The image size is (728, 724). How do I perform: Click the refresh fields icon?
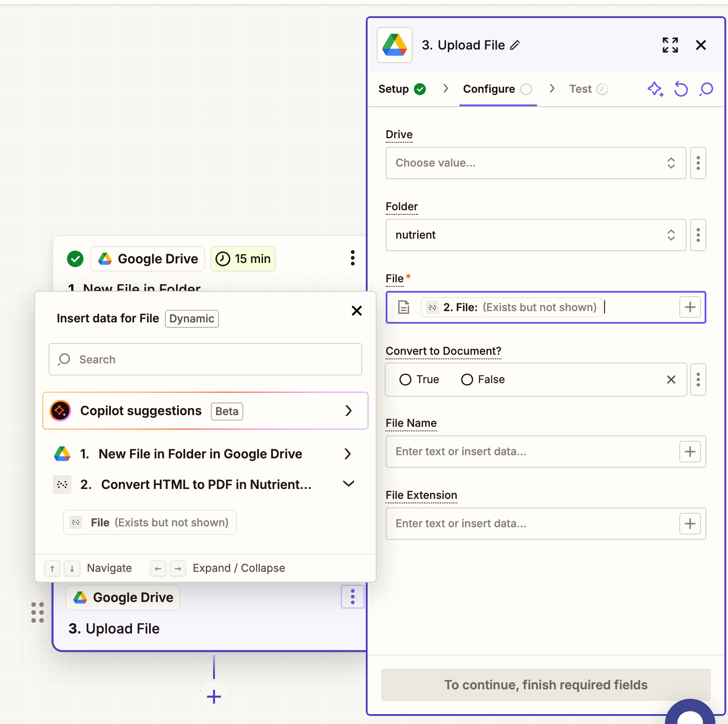[x=681, y=89]
